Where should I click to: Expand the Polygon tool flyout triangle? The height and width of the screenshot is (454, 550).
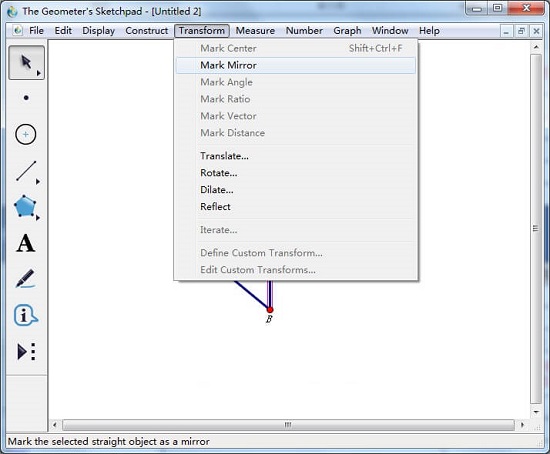point(38,218)
